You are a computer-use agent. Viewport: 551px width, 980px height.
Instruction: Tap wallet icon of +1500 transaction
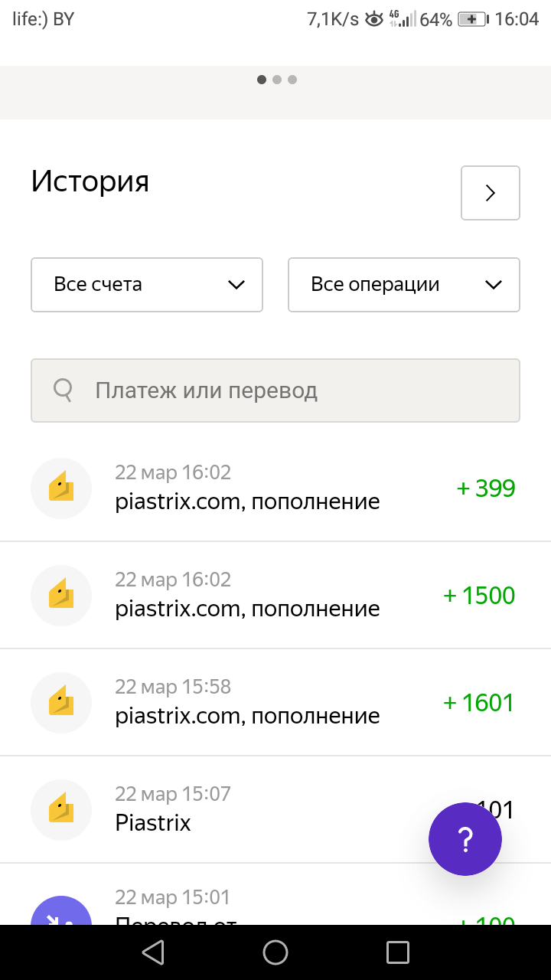pos(61,596)
